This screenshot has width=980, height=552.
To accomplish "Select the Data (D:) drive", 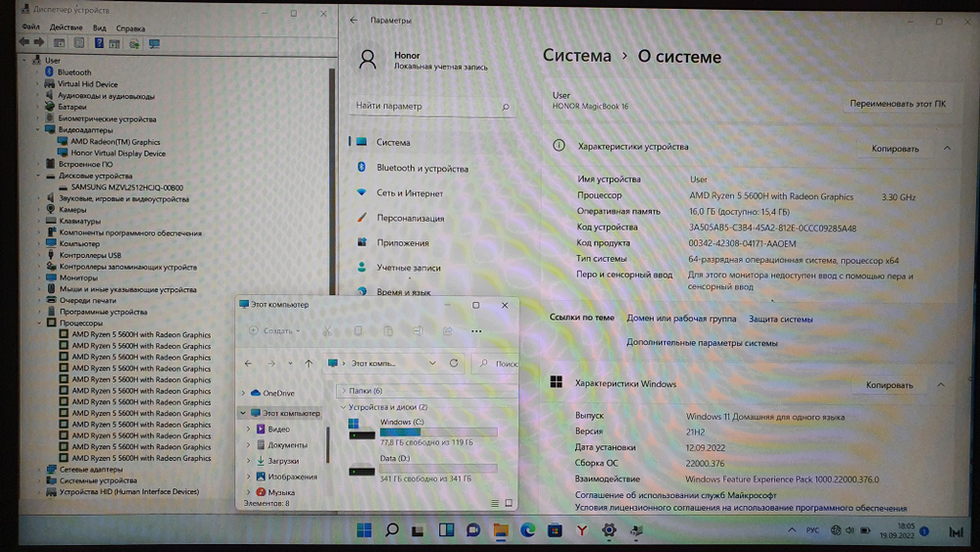I will click(423, 469).
